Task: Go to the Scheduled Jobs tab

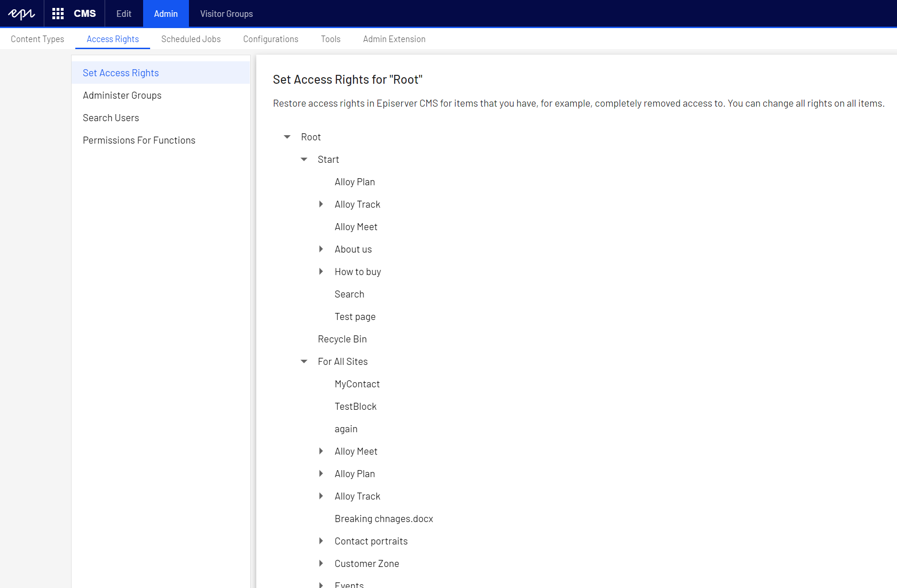Action: pyautogui.click(x=191, y=39)
